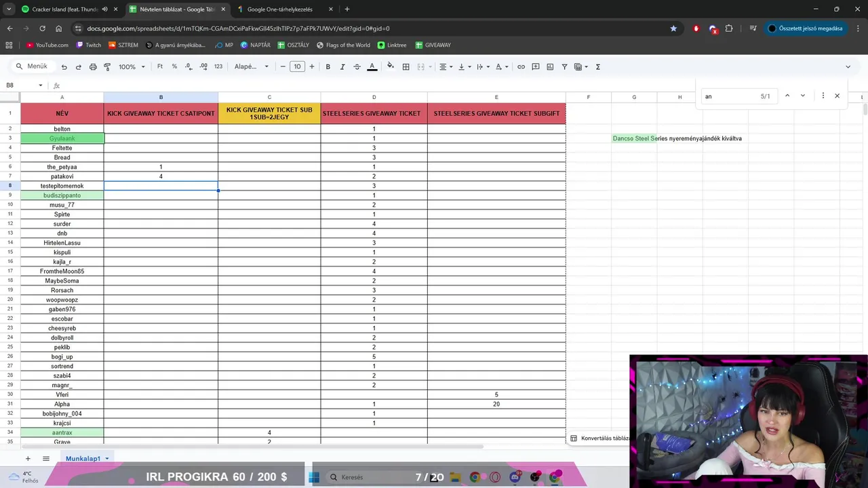This screenshot has width=868, height=488.
Task: Reload the current page
Action: coord(42,28)
